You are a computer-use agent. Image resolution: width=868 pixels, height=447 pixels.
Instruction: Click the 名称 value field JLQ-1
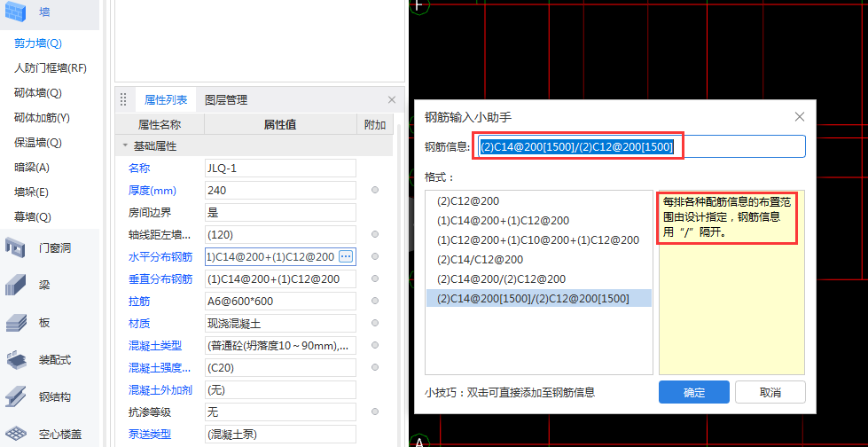click(x=280, y=168)
